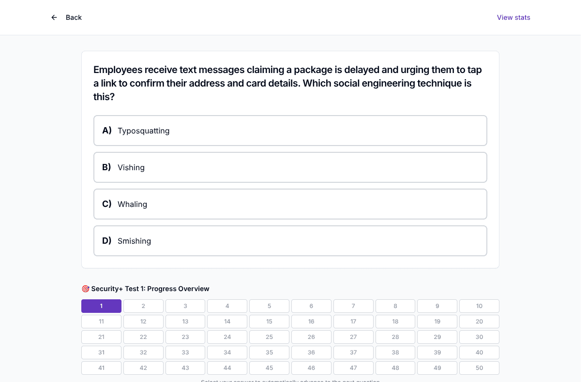
Task: Click the target emoji beside Progress Overview
Action: 85,289
